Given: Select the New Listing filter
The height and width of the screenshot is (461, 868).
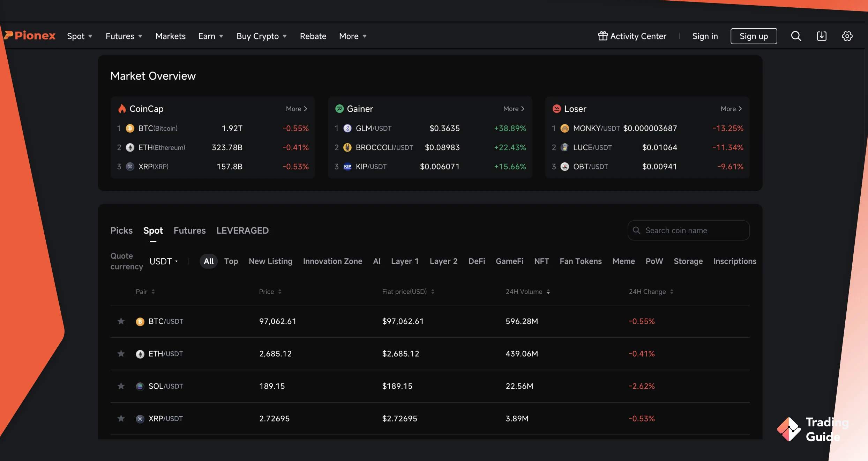Looking at the screenshot, I should point(270,261).
